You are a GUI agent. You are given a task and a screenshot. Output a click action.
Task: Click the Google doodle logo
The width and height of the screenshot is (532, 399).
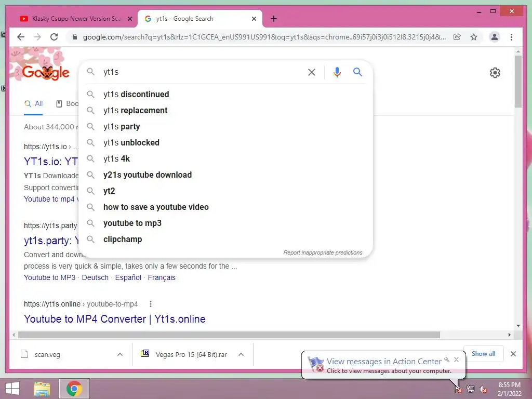(46, 72)
